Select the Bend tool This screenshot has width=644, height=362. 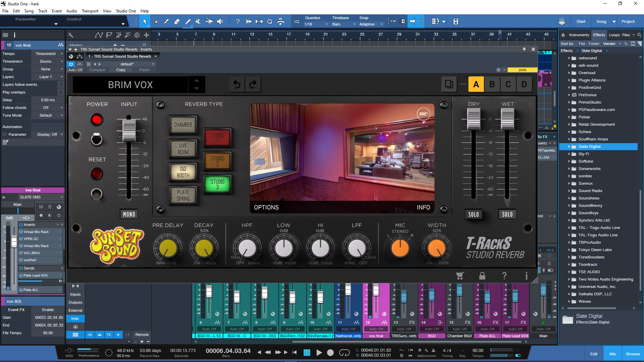tap(209, 21)
